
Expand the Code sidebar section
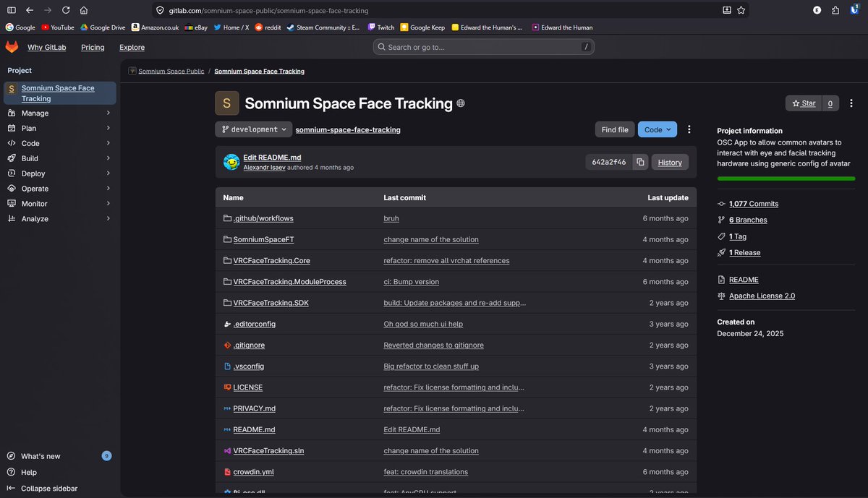[x=59, y=143]
